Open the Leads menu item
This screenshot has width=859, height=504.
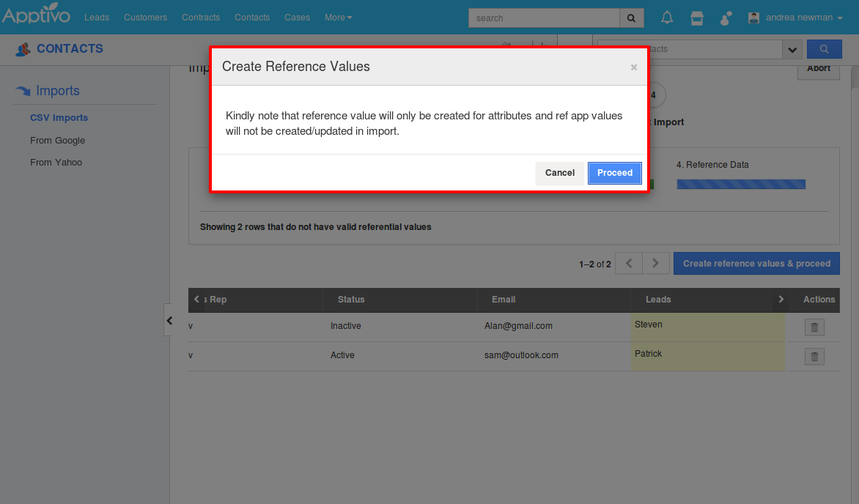(x=97, y=17)
